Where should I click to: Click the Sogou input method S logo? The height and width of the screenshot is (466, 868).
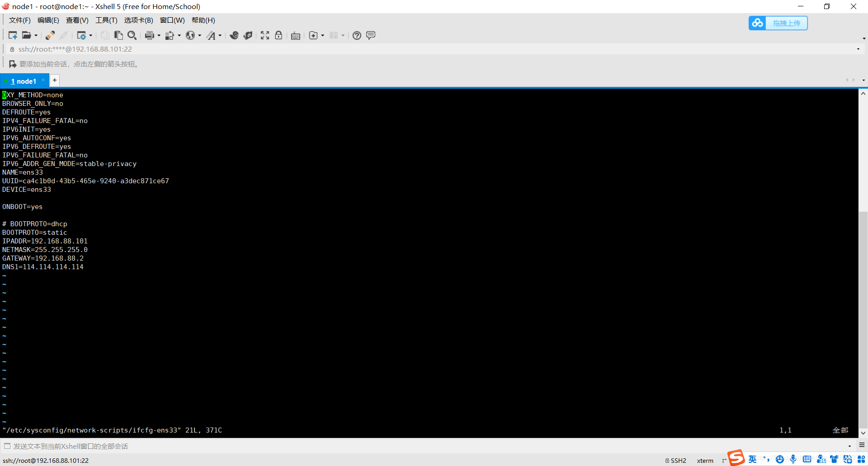coord(736,458)
